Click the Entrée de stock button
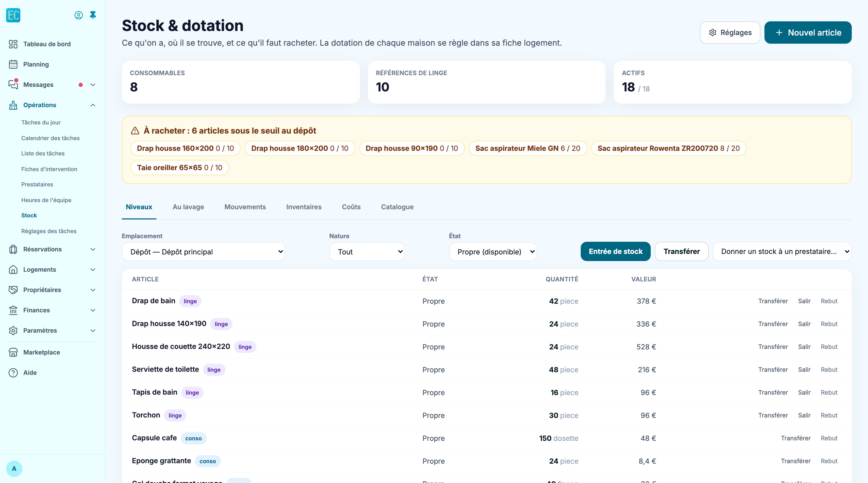868x483 pixels. 616,251
